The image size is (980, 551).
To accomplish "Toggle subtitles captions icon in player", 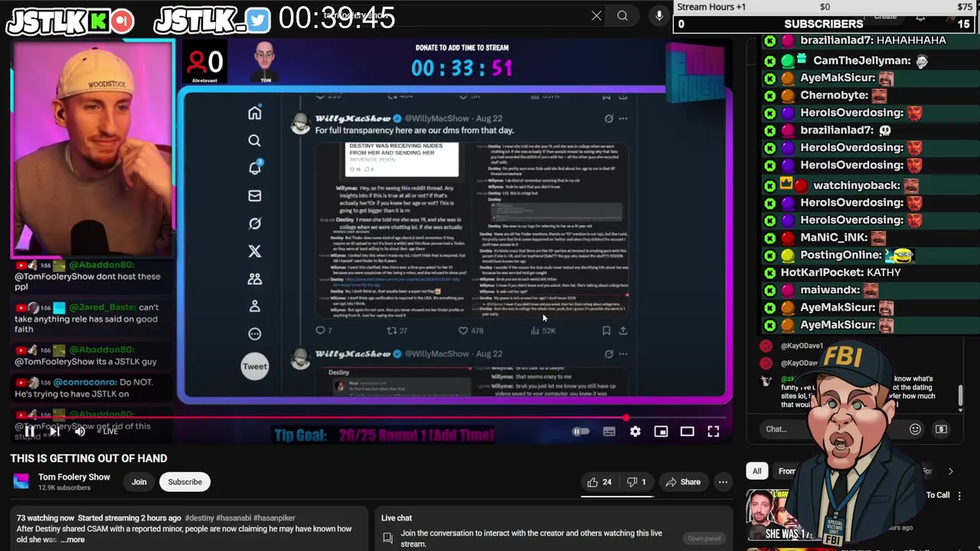I will tap(609, 432).
